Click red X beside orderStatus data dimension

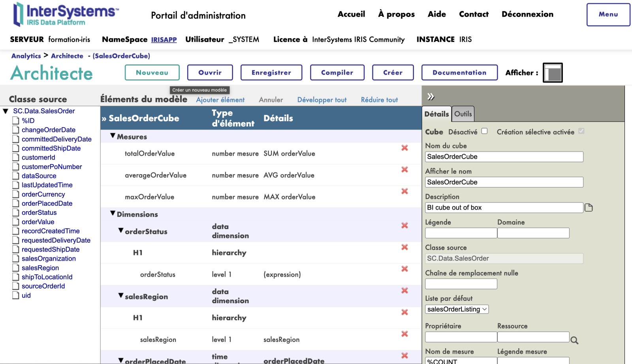[x=404, y=226]
